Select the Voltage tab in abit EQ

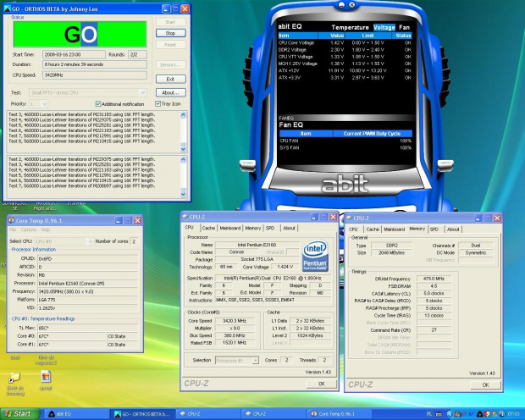[x=384, y=27]
